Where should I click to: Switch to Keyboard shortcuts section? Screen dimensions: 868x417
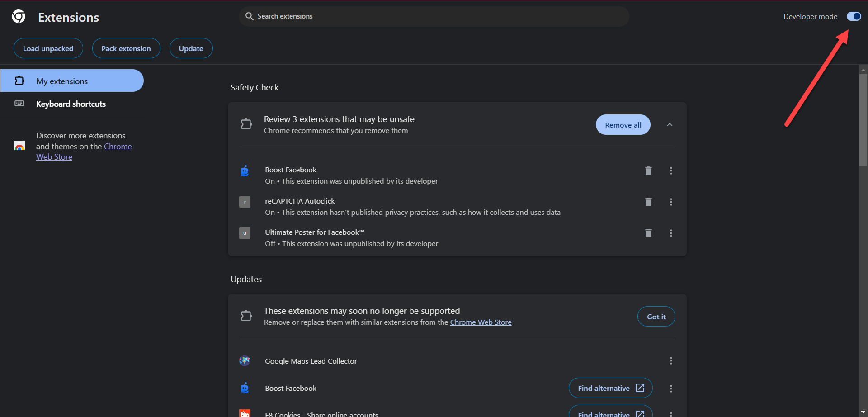coord(71,104)
